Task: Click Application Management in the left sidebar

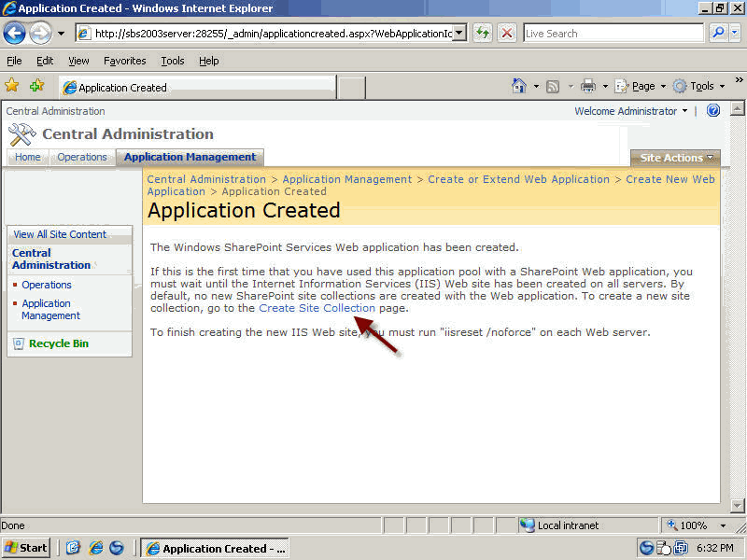Action: click(50, 310)
